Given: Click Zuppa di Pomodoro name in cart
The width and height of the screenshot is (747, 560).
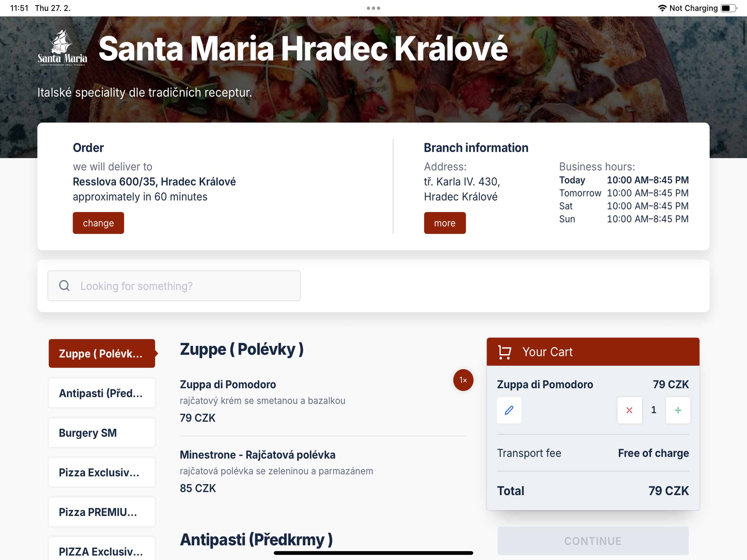Looking at the screenshot, I should click(x=545, y=384).
